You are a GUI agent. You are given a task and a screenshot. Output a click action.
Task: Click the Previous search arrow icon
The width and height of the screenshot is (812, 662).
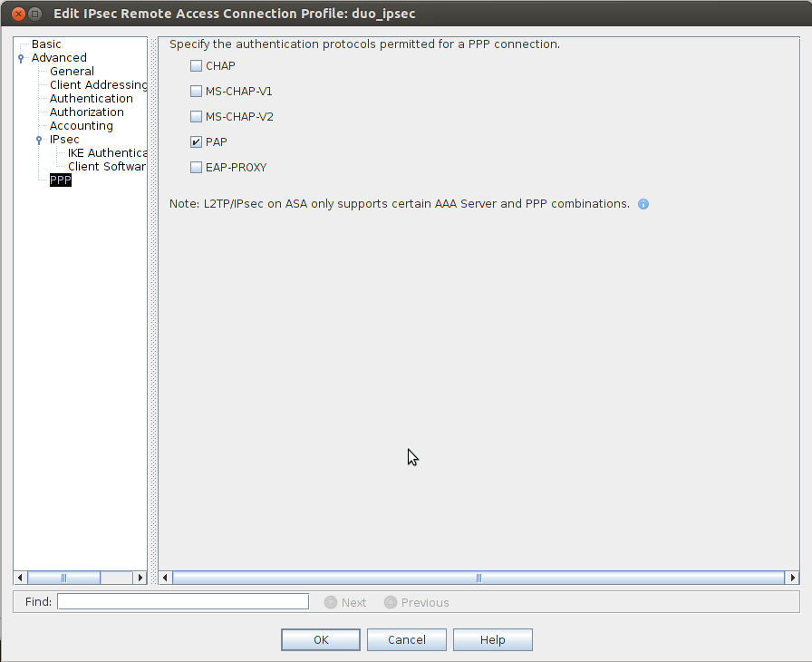click(390, 601)
